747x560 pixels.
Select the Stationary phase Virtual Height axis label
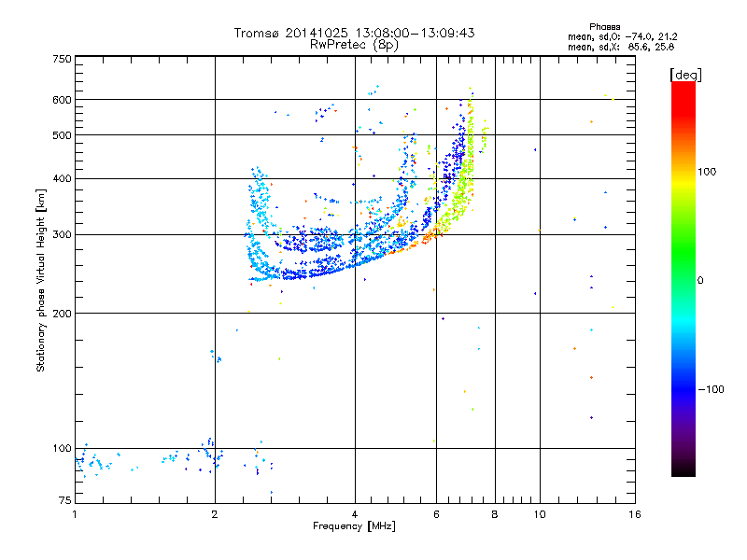coord(41,281)
